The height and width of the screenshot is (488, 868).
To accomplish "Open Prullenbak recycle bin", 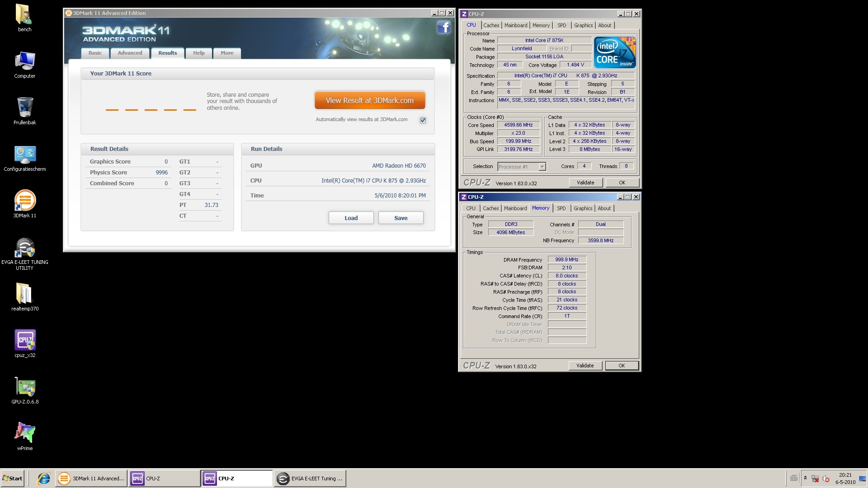I will pyautogui.click(x=25, y=108).
